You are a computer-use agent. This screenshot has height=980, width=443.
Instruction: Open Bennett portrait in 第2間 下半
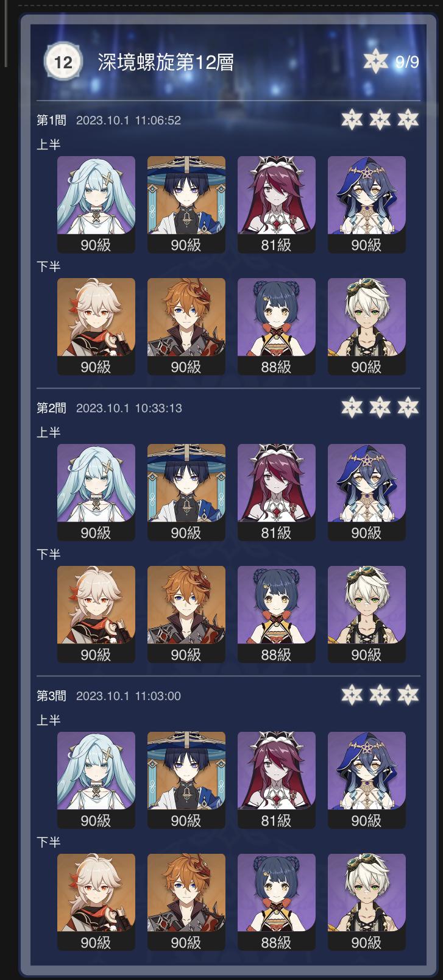367,614
